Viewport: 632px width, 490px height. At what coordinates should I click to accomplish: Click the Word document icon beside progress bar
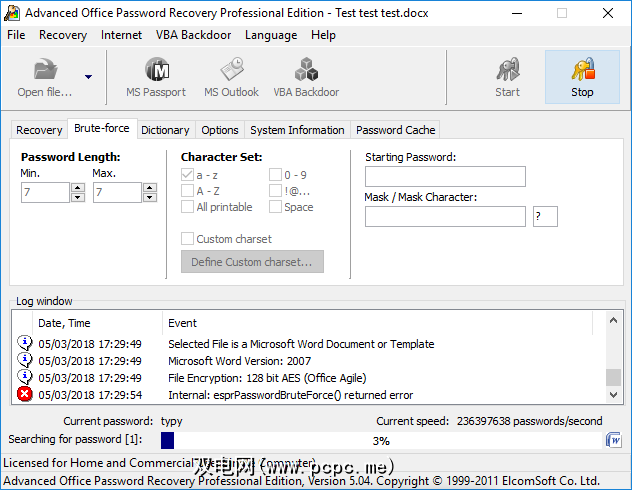(x=613, y=440)
